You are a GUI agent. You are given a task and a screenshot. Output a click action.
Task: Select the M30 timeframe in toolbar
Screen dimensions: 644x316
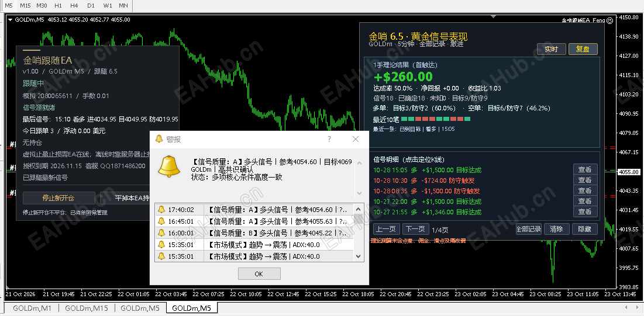click(x=42, y=6)
